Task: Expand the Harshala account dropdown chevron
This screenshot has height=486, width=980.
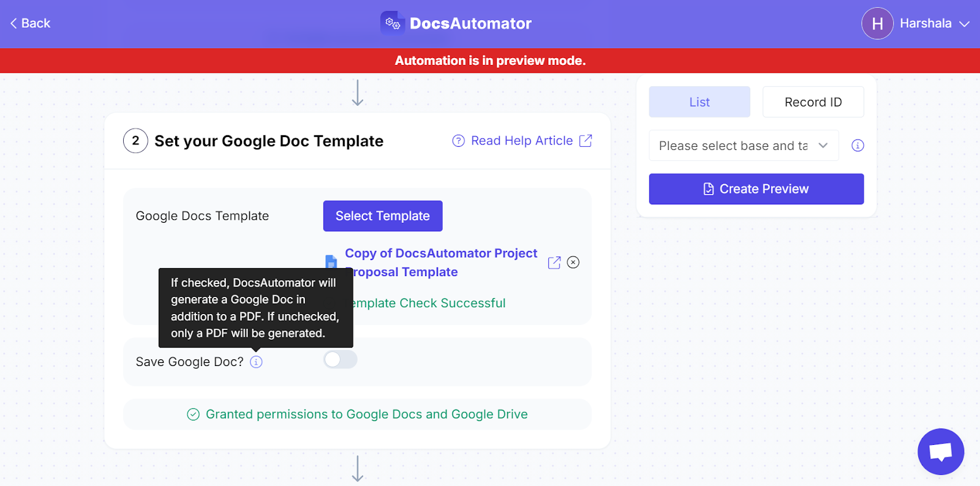Action: point(964,24)
